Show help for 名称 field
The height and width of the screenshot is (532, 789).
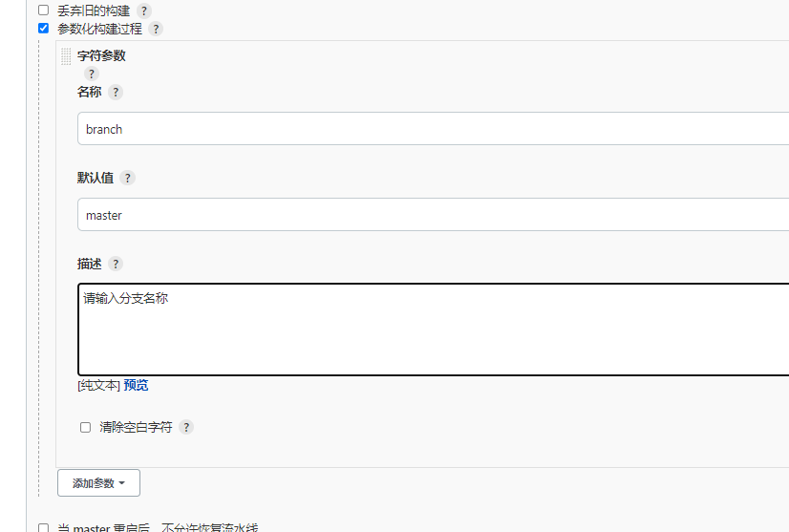point(116,92)
